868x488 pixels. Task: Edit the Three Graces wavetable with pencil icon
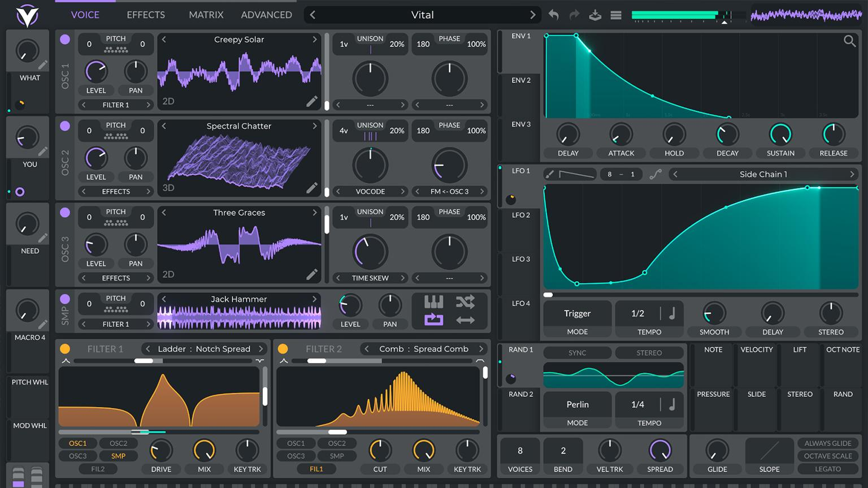pyautogui.click(x=312, y=274)
